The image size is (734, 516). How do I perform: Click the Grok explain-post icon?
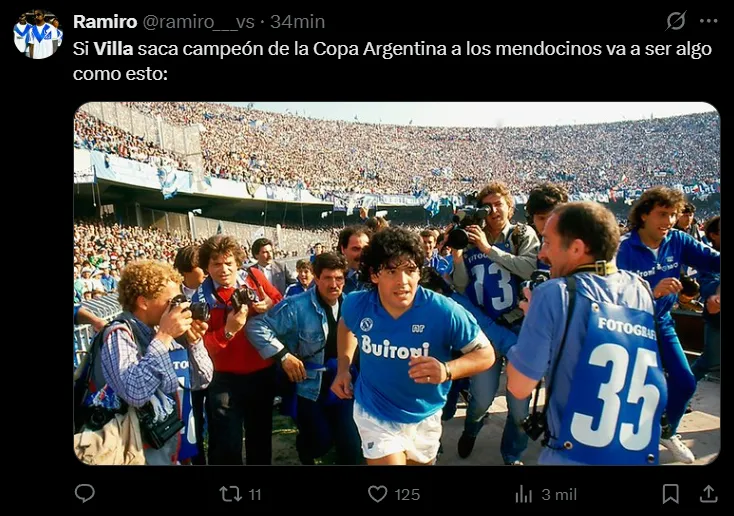click(676, 21)
